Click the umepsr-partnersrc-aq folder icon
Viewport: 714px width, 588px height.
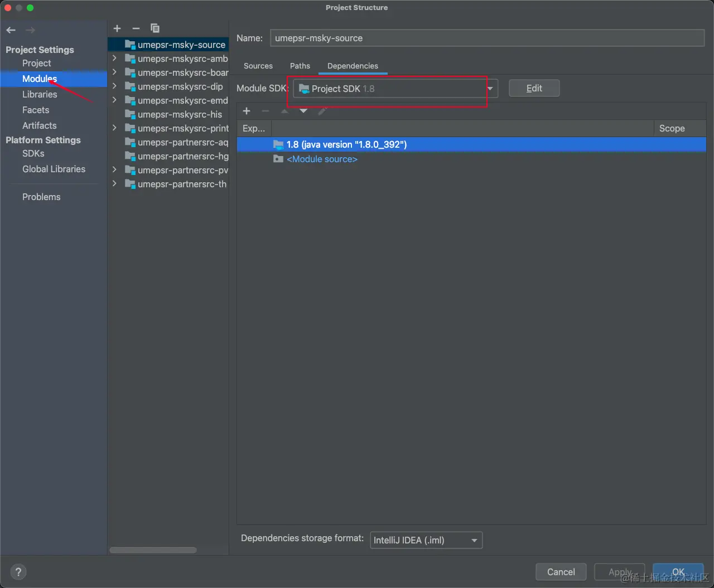[x=130, y=142]
